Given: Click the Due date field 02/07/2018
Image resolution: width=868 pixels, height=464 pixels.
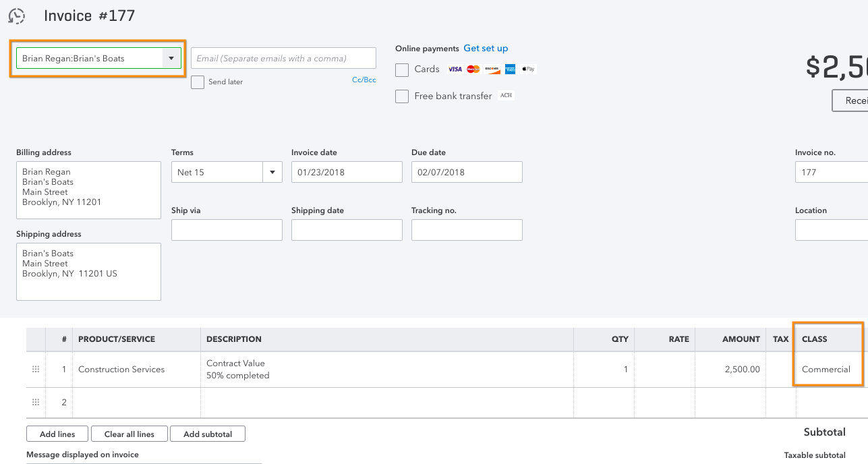Looking at the screenshot, I should (x=467, y=172).
